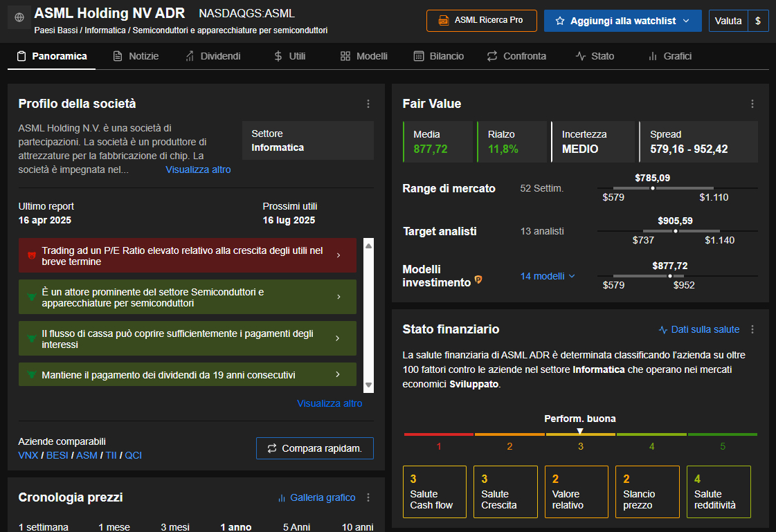The height and width of the screenshot is (532, 776).
Task: Open the QCI comparable company link
Action: point(133,455)
